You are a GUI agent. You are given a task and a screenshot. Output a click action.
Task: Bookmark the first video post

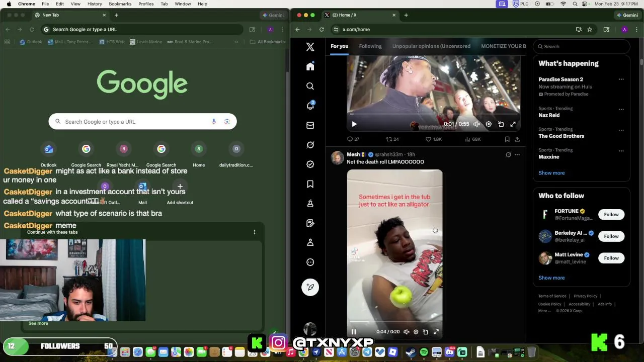[x=507, y=139]
